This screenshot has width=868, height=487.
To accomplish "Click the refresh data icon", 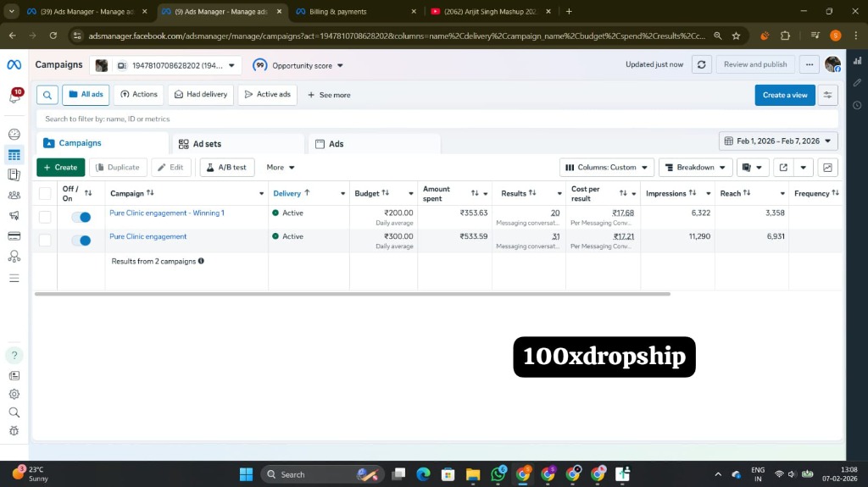I will [x=701, y=64].
